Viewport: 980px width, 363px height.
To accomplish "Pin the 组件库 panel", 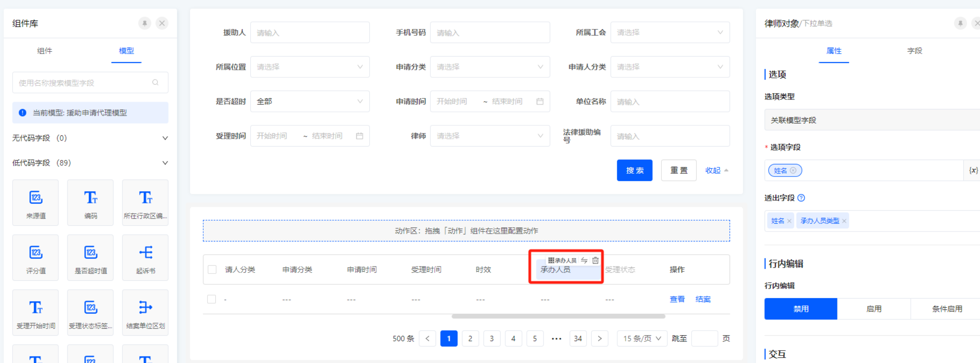I will [145, 23].
